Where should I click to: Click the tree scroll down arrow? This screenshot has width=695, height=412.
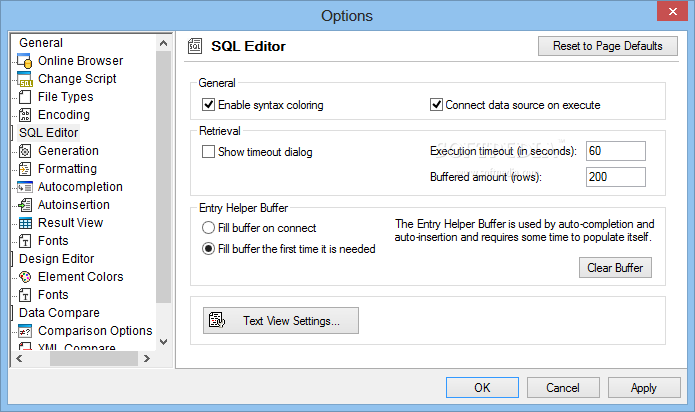164,342
